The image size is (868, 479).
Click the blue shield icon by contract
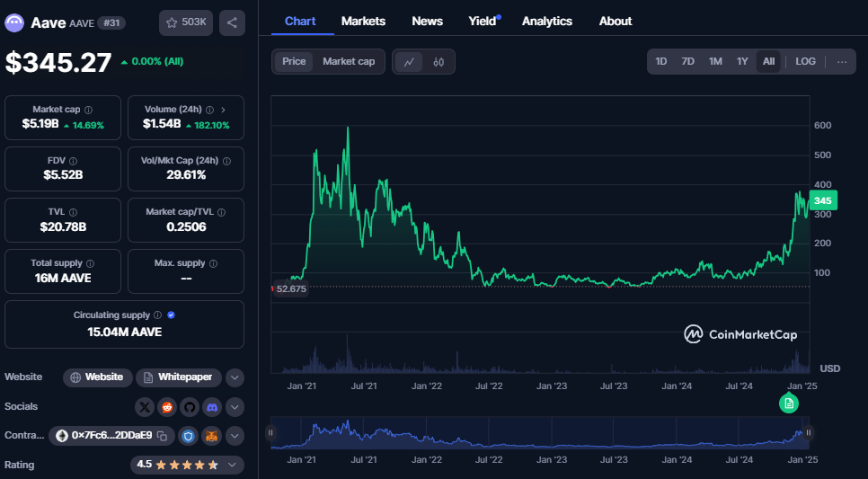[x=188, y=437]
